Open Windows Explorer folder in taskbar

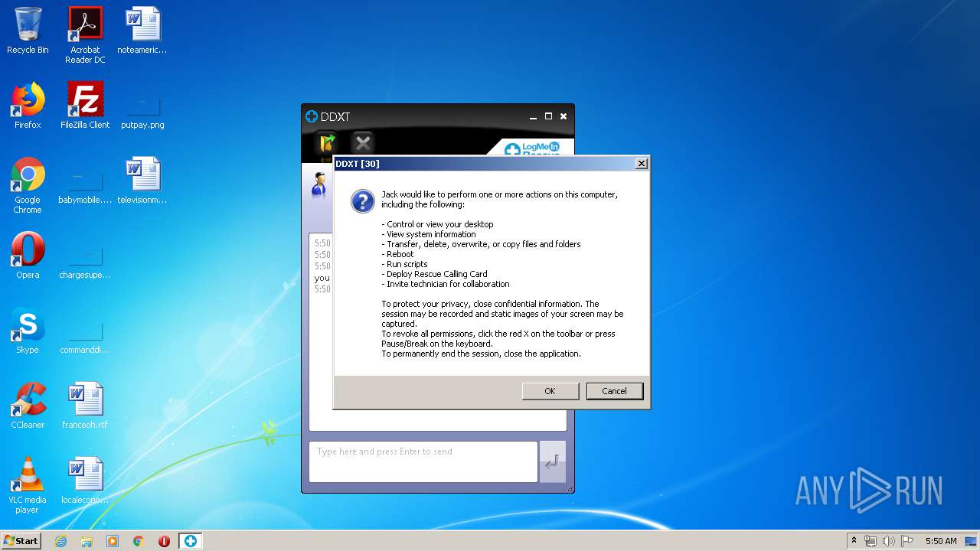[x=87, y=541]
